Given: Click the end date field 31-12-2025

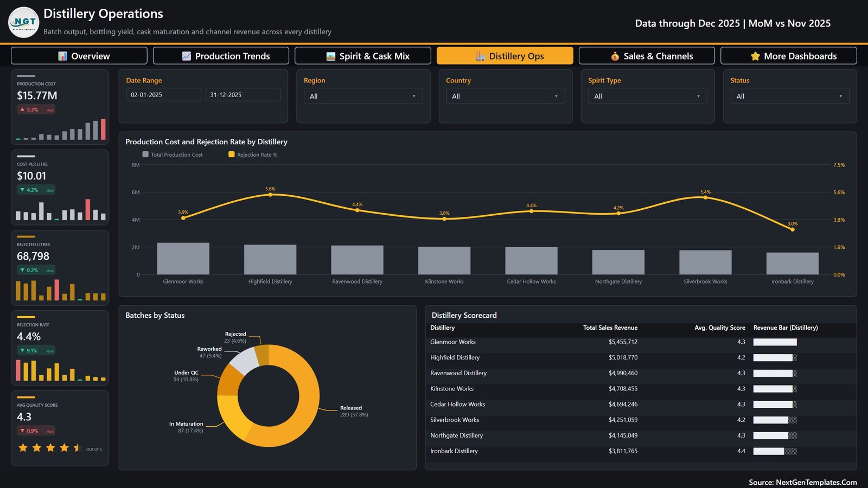Looking at the screenshot, I should [x=243, y=95].
